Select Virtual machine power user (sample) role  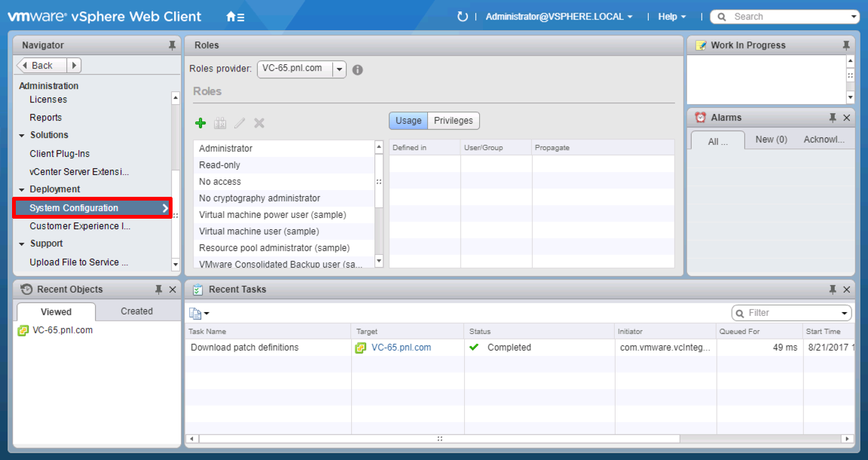tap(285, 215)
